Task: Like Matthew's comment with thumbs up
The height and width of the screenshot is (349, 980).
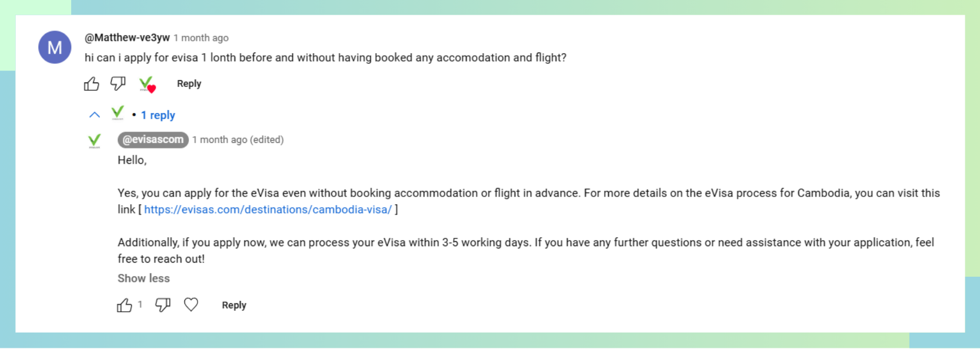Action: tap(91, 84)
